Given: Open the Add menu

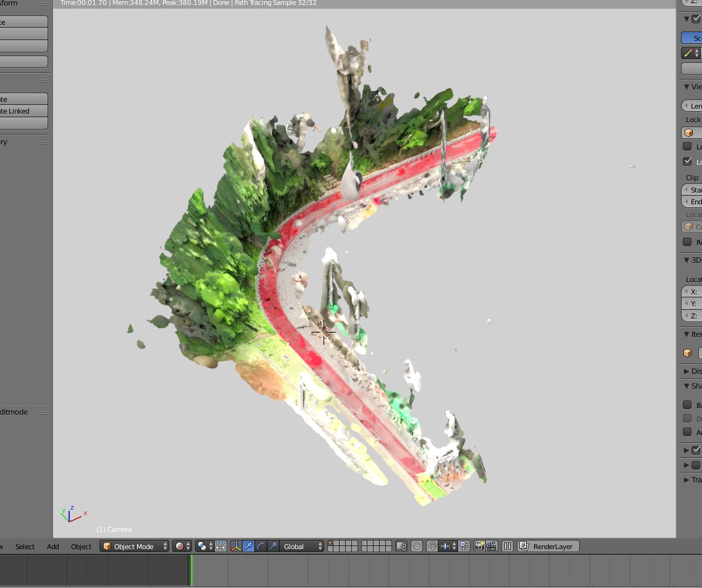Looking at the screenshot, I should (x=52, y=547).
